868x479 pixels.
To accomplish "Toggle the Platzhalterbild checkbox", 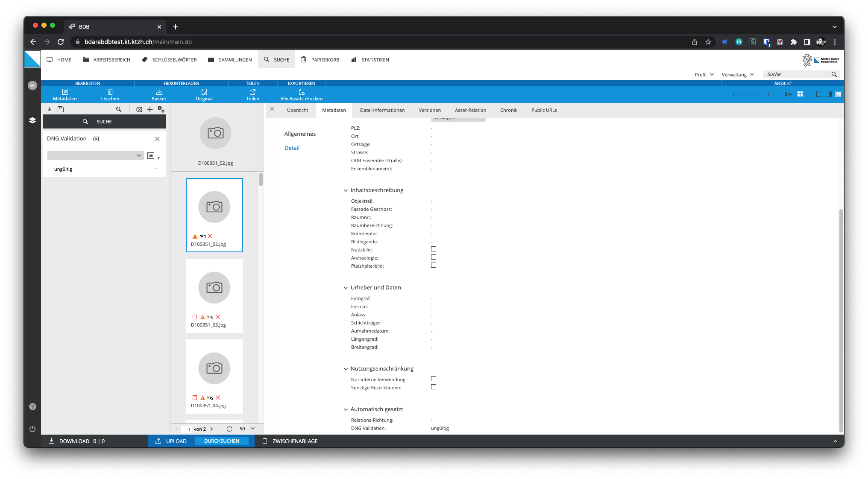I will point(434,265).
